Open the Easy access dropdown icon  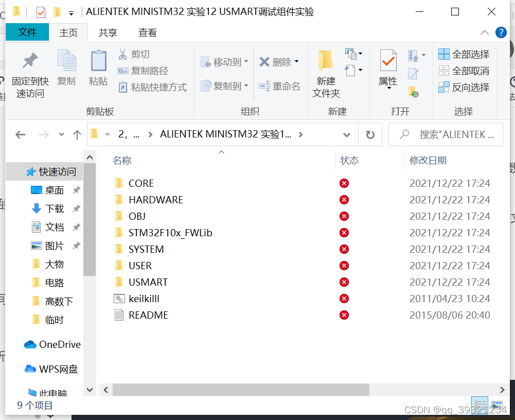(x=353, y=70)
